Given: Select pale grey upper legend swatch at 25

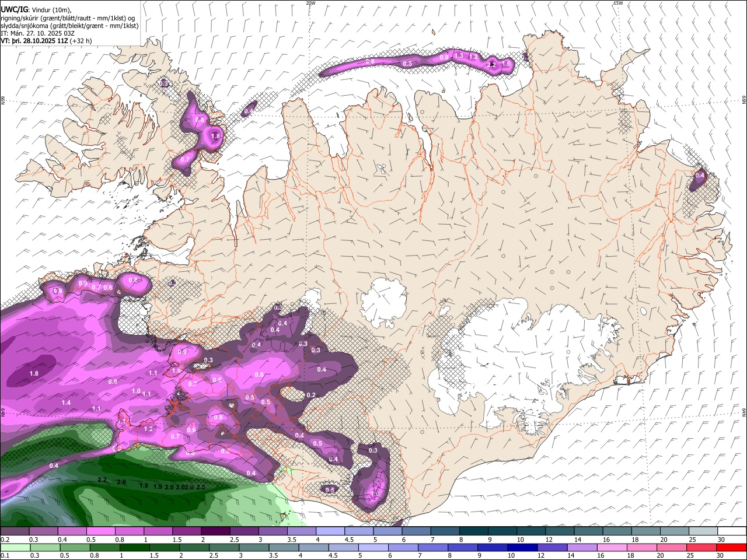Looking at the screenshot, I should (703, 531).
